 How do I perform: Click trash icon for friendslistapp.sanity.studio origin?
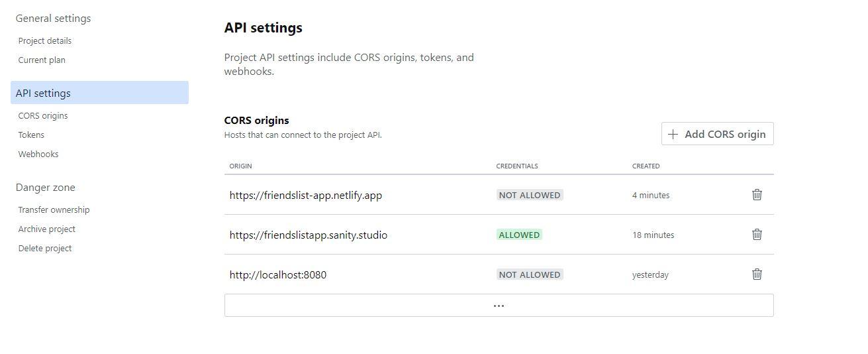tap(757, 235)
